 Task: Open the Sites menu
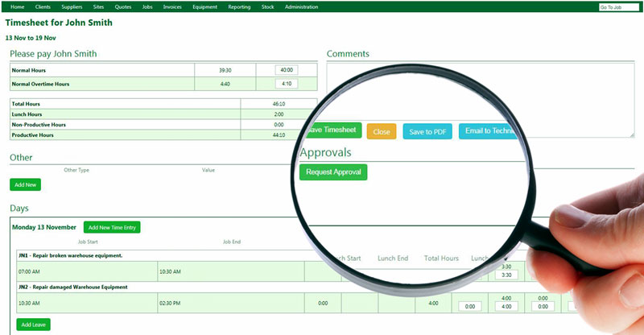tap(98, 6)
